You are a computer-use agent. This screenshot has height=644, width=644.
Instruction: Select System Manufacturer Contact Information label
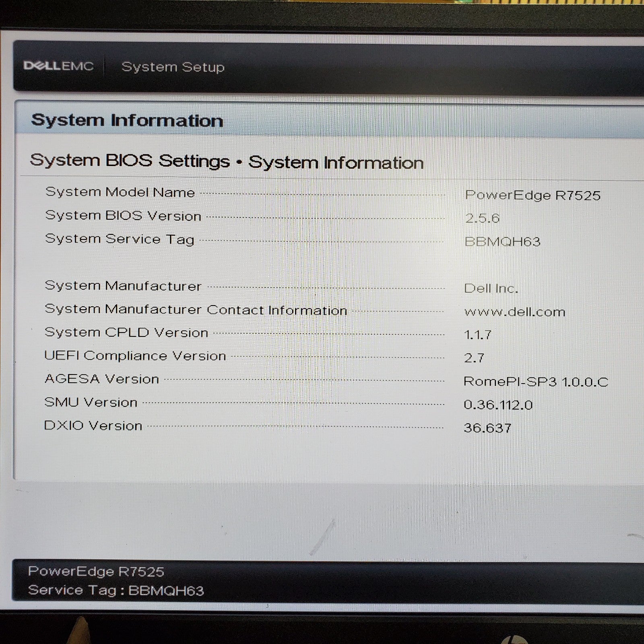coord(196,310)
